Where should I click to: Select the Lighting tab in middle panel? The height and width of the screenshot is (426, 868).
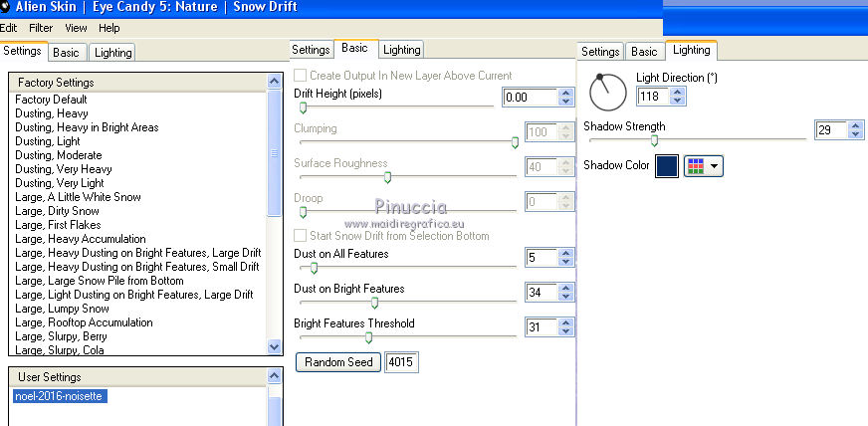tap(402, 49)
